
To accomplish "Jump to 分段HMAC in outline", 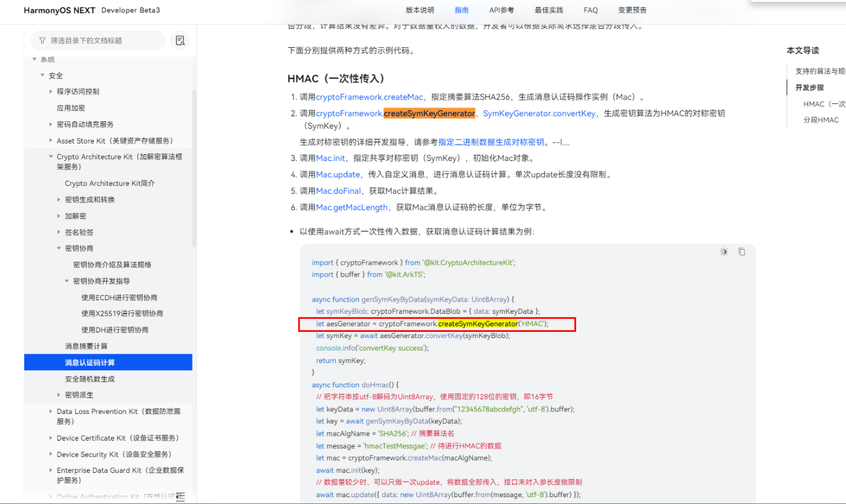I will coord(821,120).
